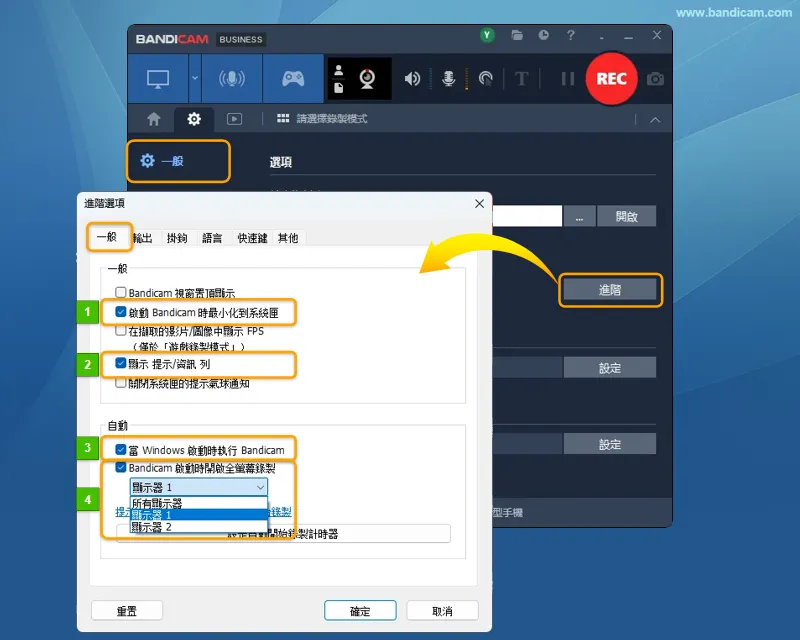Expand screen recording mode dropdown arrow
Image resolution: width=800 pixels, height=640 pixels.
tap(194, 79)
